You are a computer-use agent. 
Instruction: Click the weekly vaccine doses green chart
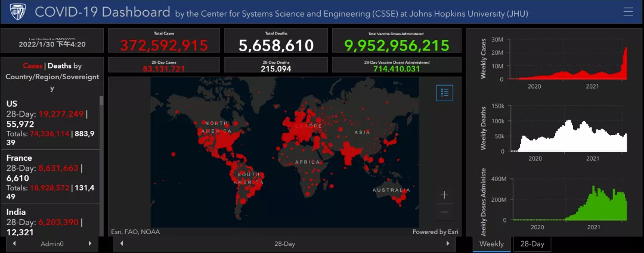tap(569, 199)
